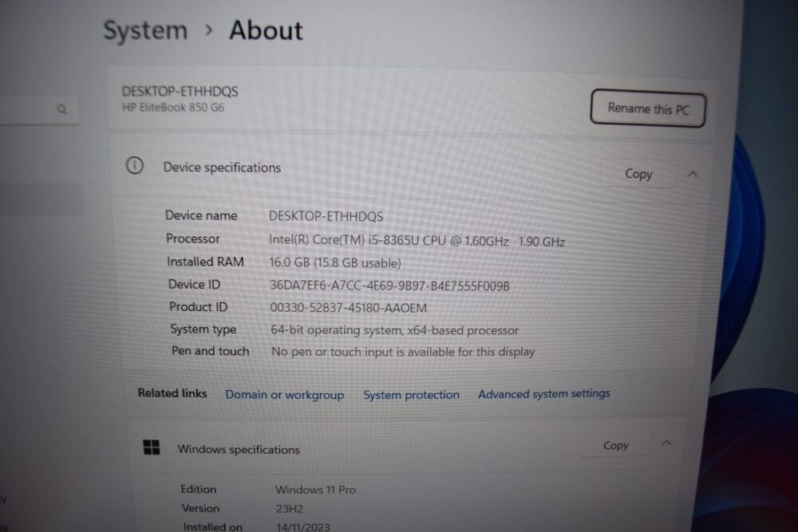Click the search magnifier icon in sidebar

pos(61,108)
